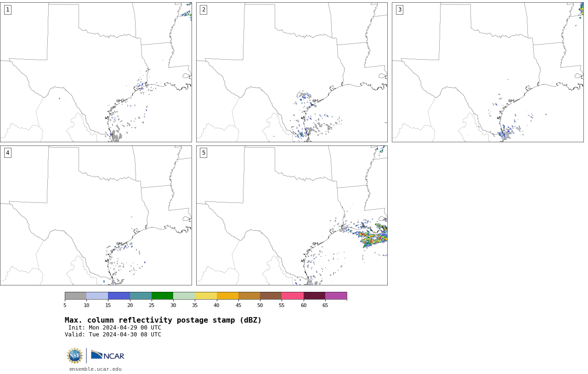Click panel number label 1
The image size is (588, 374).
click(8, 10)
